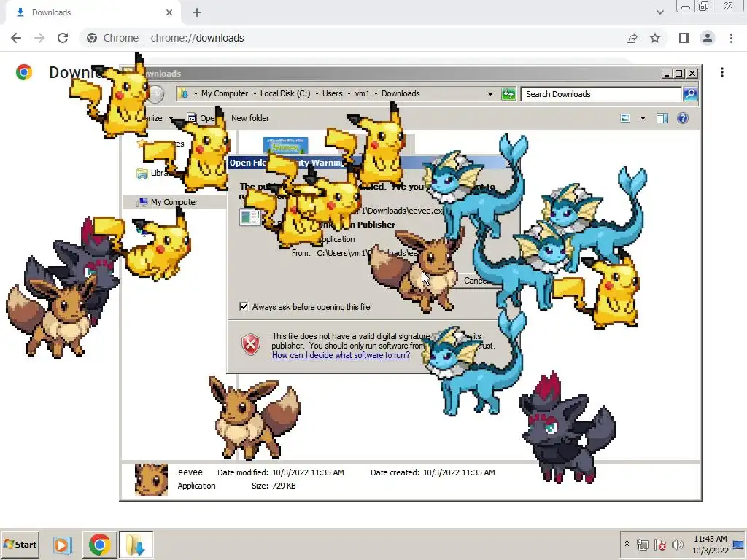Select the Downloads tab in Chrome
Screen dimensions: 747x560
[x=93, y=12]
